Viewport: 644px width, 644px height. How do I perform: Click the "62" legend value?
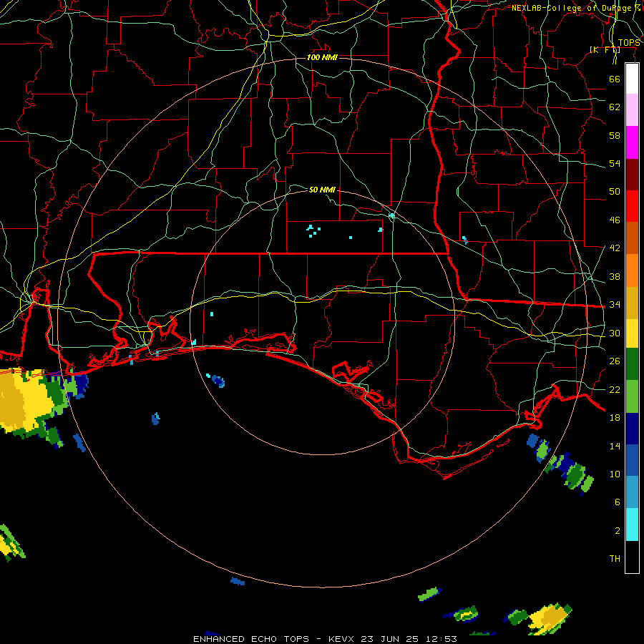point(615,107)
